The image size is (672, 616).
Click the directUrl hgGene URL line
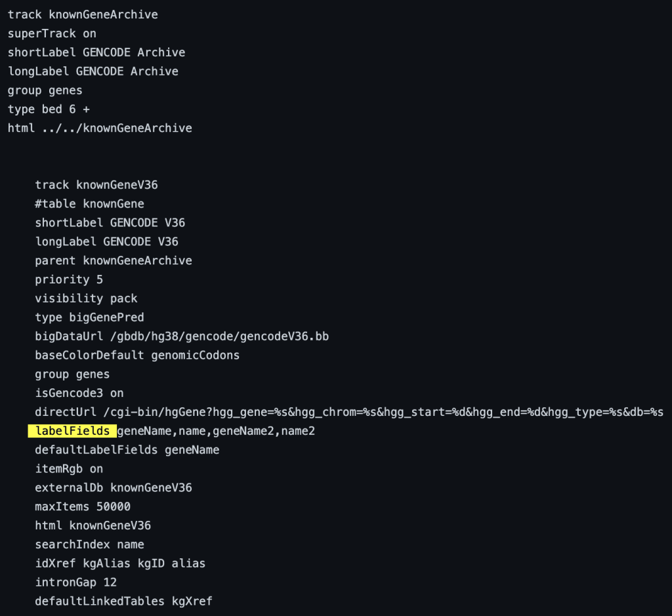click(x=349, y=412)
